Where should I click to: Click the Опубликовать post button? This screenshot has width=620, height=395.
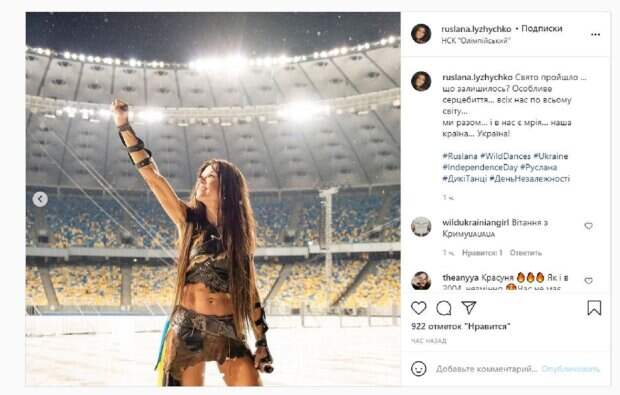(x=571, y=369)
